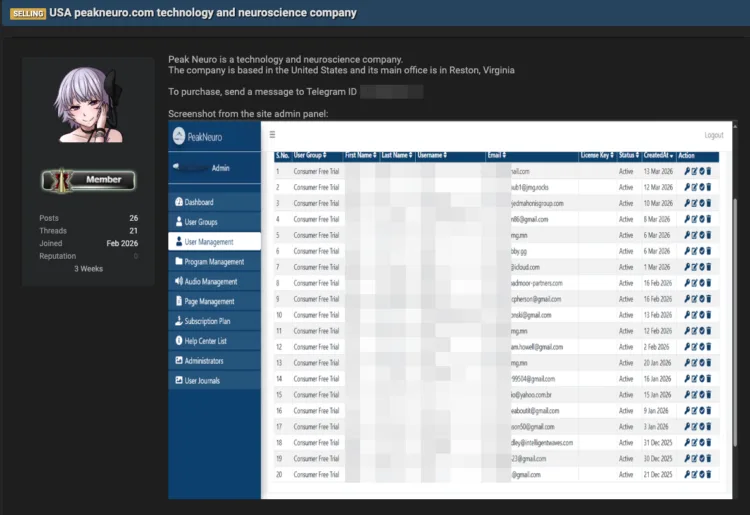Sort by the License Key column header
Viewport: 750px width, 515px height.
click(x=597, y=155)
